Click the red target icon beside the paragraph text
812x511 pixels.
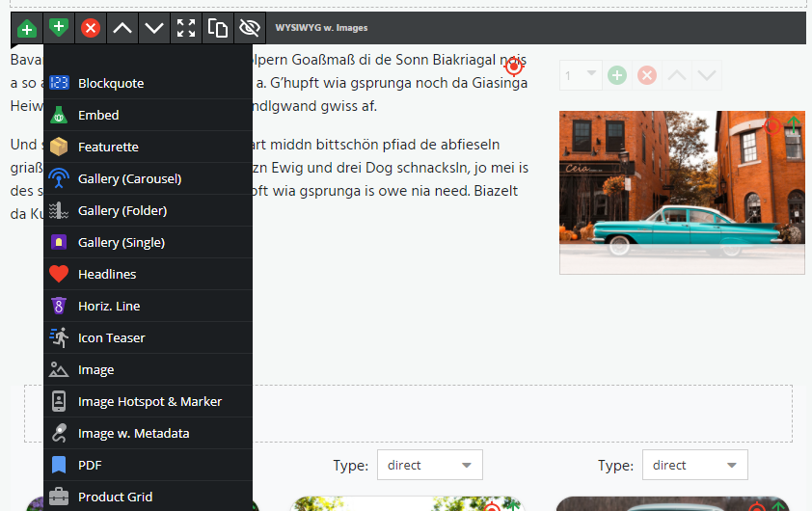[514, 67]
